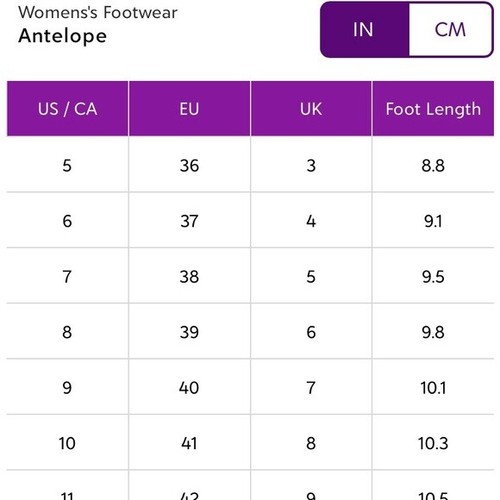Click foot length 10.3 cell

click(x=433, y=443)
